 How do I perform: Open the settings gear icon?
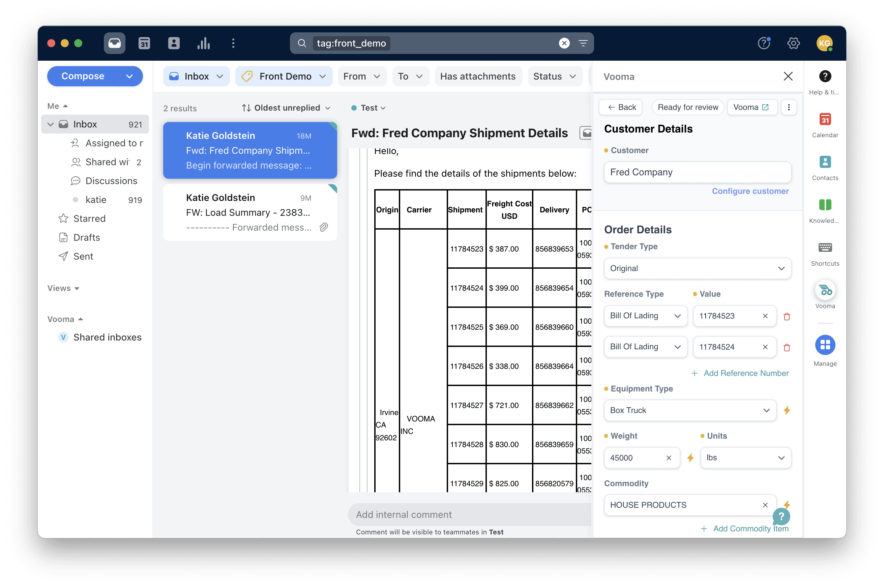point(793,43)
